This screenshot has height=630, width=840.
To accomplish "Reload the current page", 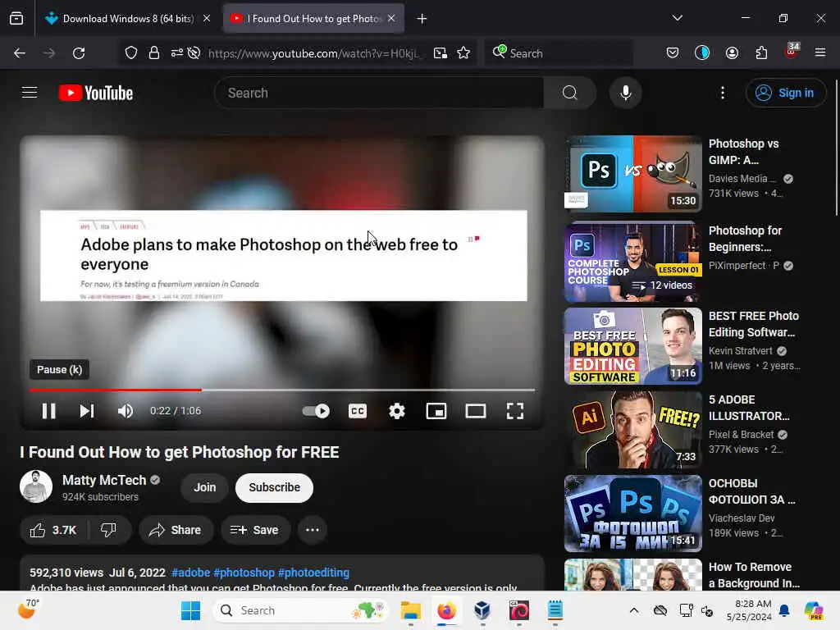I will point(79,53).
